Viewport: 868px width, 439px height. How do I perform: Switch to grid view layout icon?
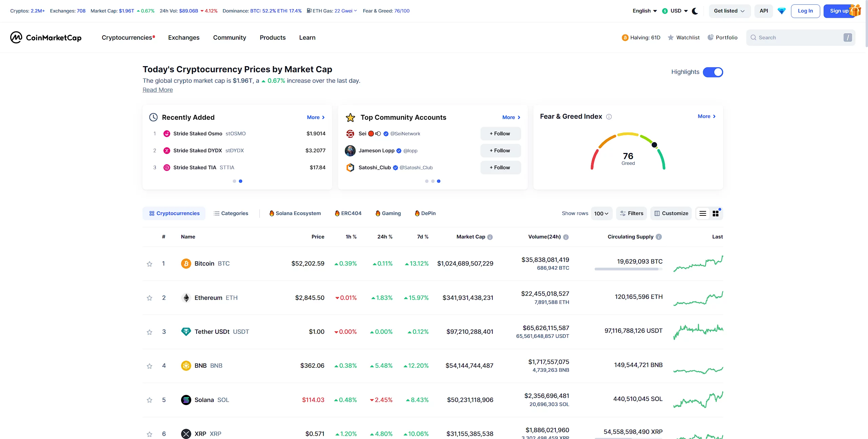tap(716, 213)
